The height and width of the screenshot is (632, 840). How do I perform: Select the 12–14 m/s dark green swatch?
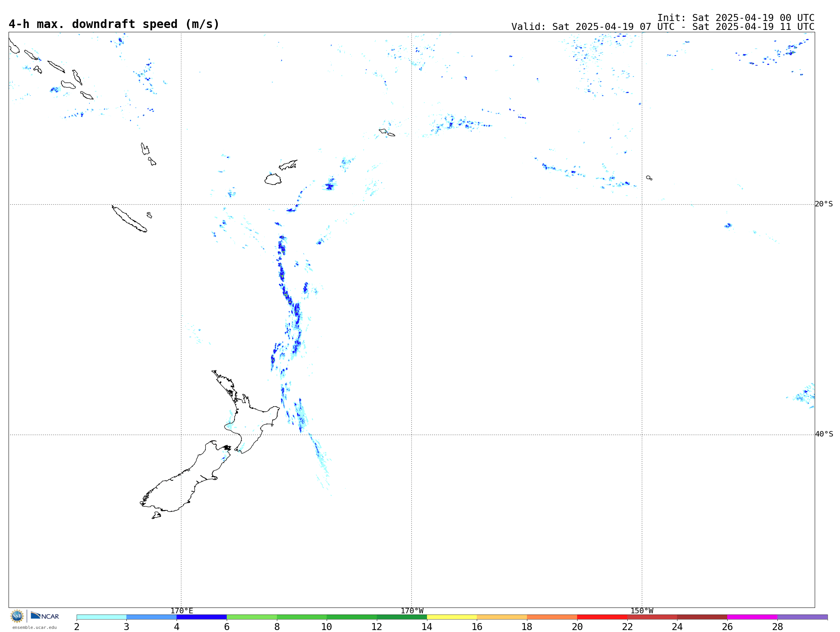point(402,617)
